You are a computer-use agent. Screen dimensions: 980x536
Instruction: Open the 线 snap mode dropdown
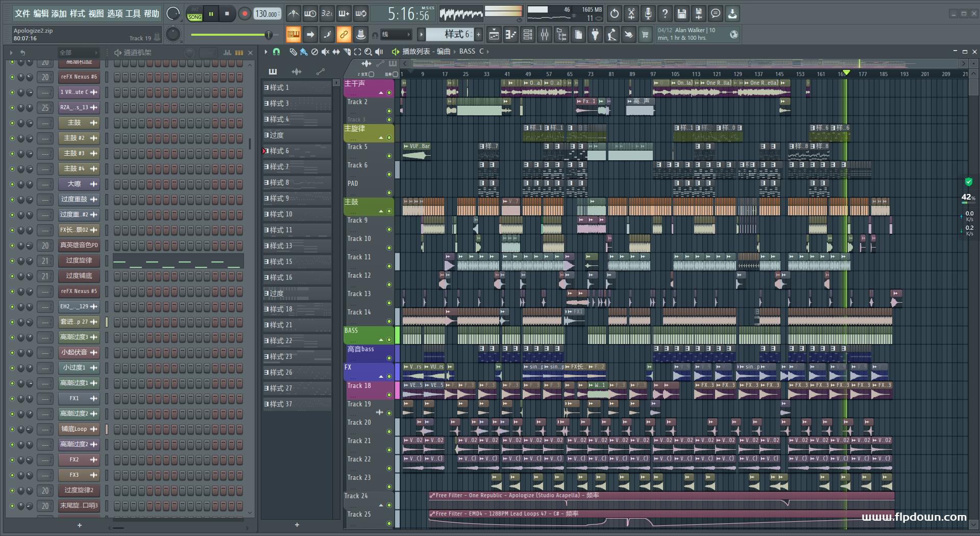[x=396, y=35]
